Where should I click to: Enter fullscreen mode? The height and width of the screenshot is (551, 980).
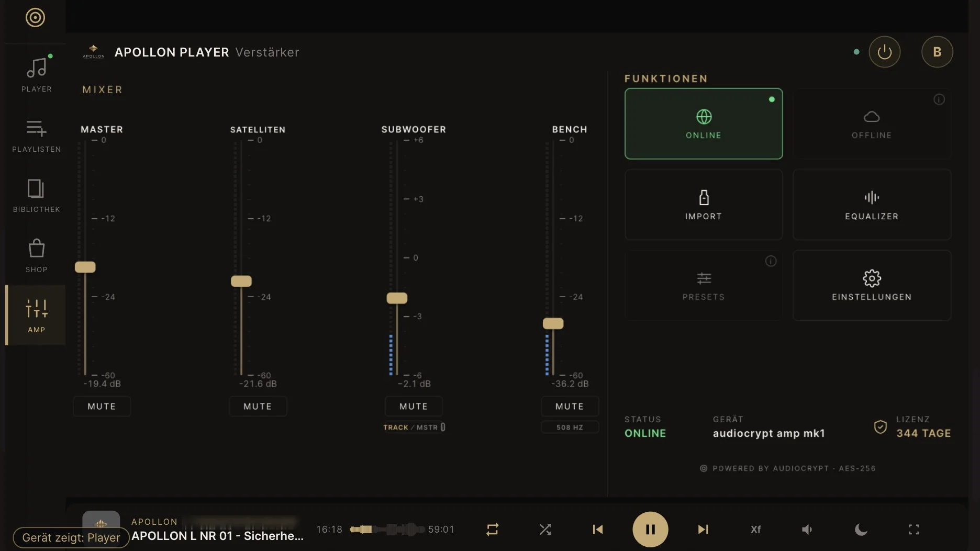coord(914,530)
